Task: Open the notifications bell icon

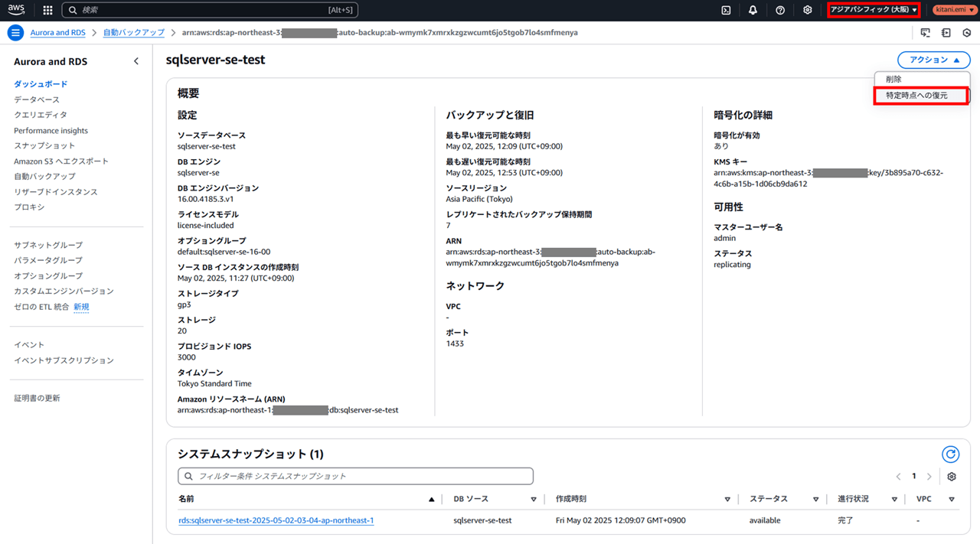Action: (753, 10)
